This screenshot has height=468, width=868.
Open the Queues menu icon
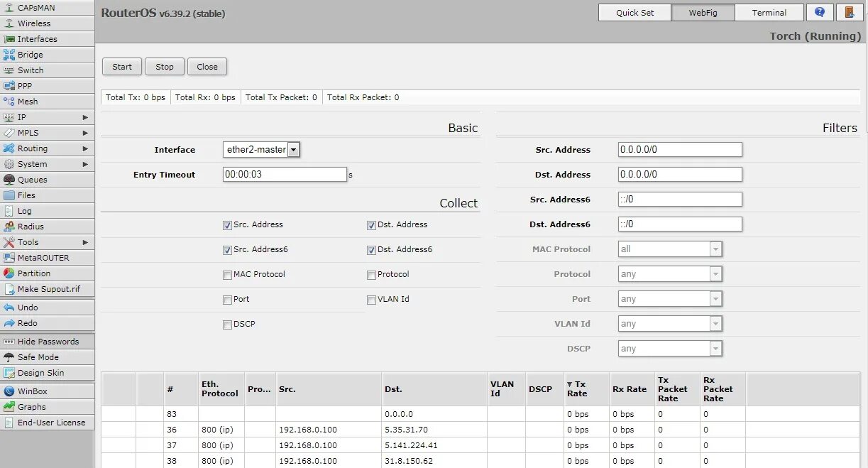9,180
